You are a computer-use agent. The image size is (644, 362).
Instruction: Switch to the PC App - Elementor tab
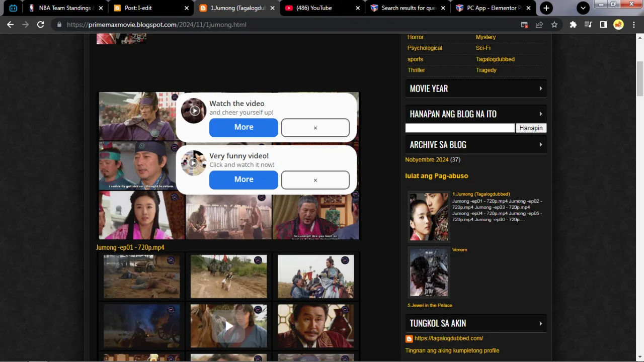494,8
